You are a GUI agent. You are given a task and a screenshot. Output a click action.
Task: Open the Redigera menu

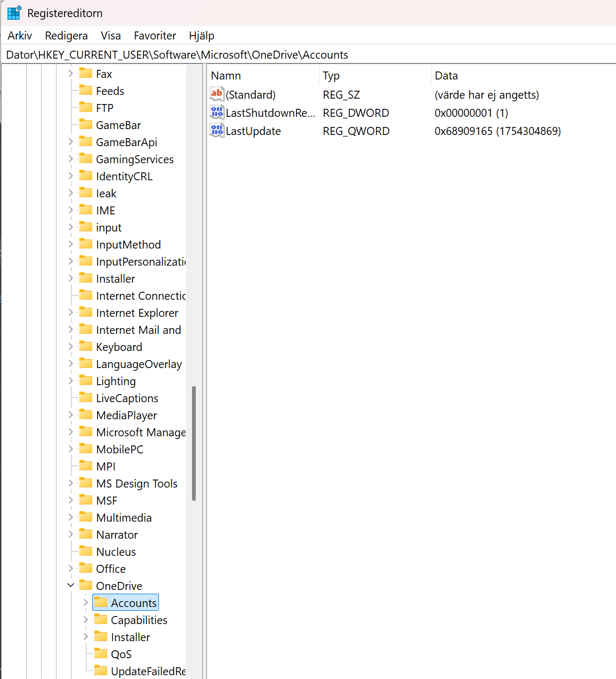66,36
